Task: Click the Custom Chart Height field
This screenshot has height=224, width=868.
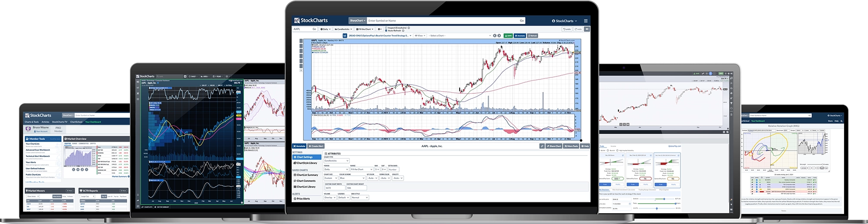Action: [x=356, y=188]
